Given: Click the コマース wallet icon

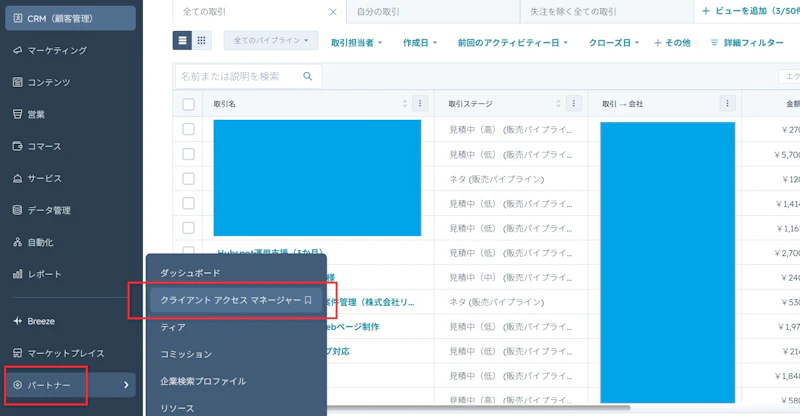Looking at the screenshot, I should [x=17, y=146].
